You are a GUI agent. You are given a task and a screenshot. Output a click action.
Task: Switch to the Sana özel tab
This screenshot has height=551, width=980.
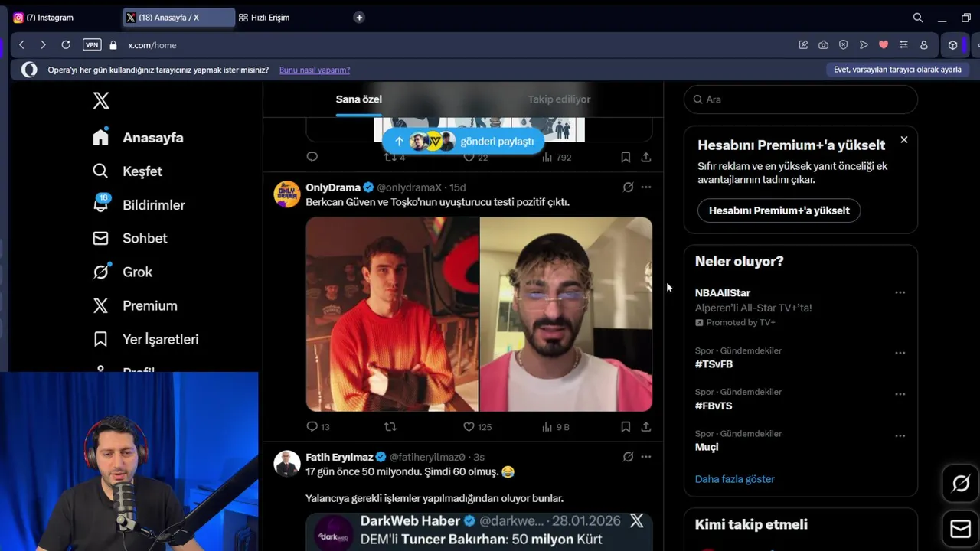coord(358,99)
